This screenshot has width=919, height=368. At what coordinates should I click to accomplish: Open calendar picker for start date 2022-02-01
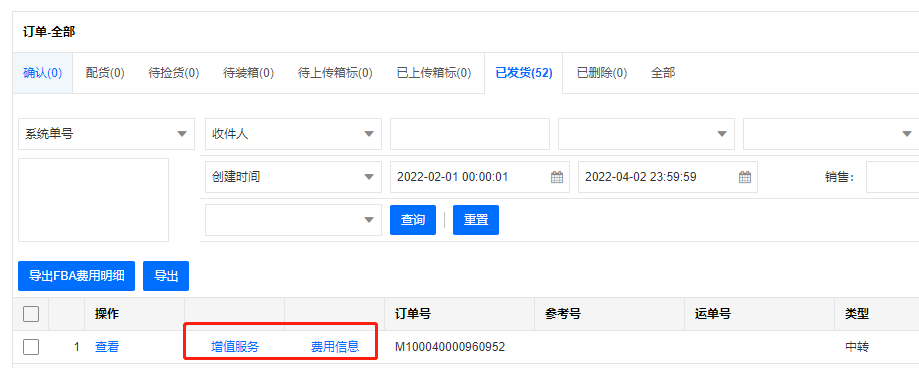557,177
